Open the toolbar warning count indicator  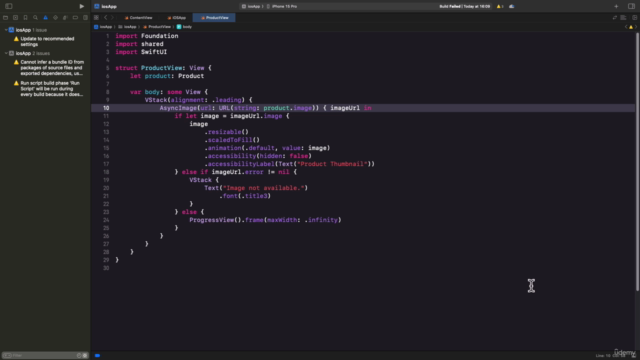[500, 6]
